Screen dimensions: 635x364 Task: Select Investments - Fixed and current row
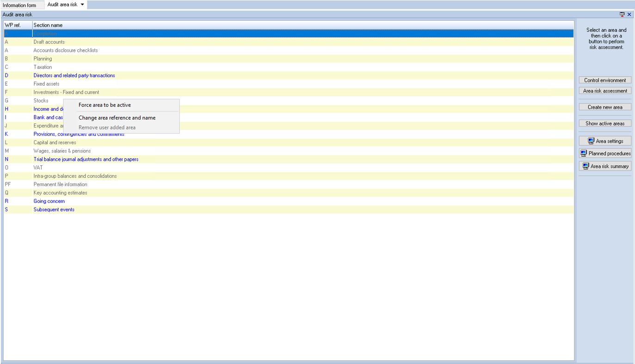point(289,92)
